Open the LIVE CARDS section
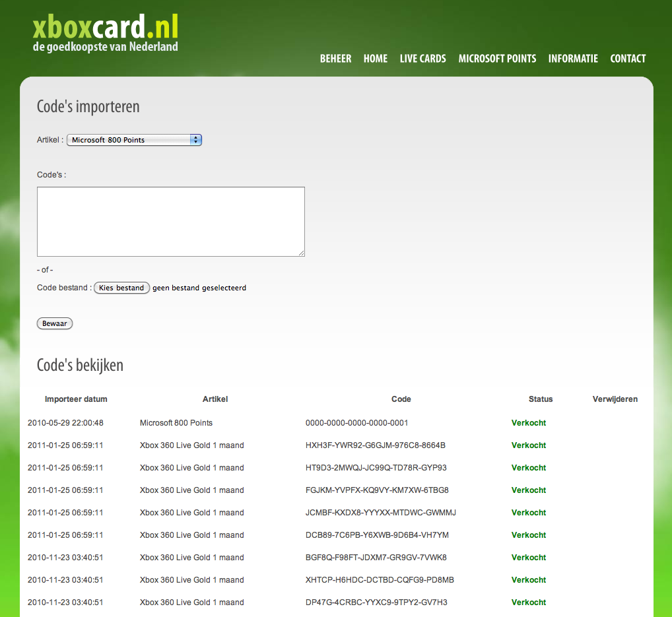This screenshot has height=617, width=672. (x=423, y=59)
